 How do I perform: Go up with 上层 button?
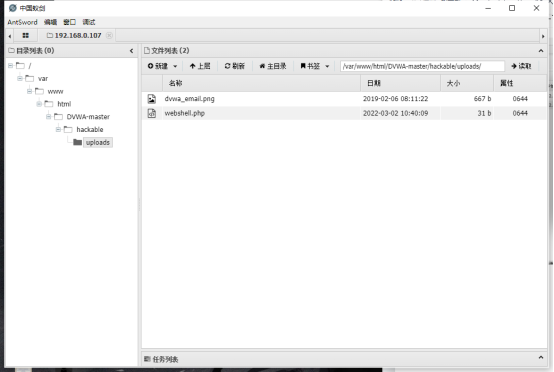click(x=200, y=66)
